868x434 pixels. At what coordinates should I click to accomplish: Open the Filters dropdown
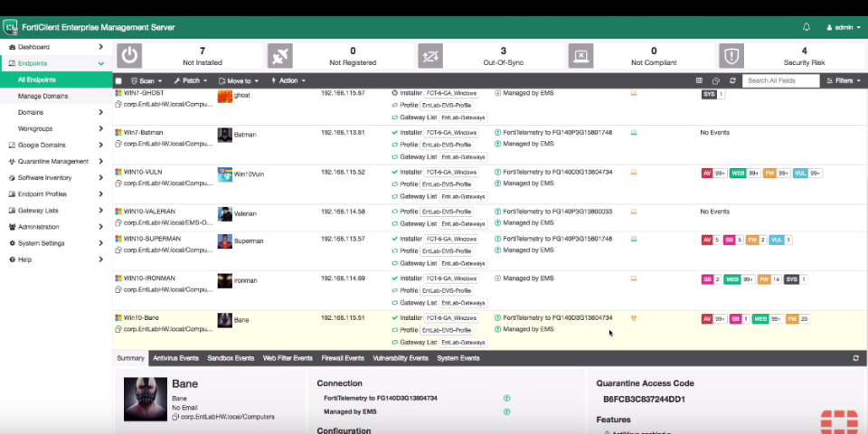click(x=844, y=80)
